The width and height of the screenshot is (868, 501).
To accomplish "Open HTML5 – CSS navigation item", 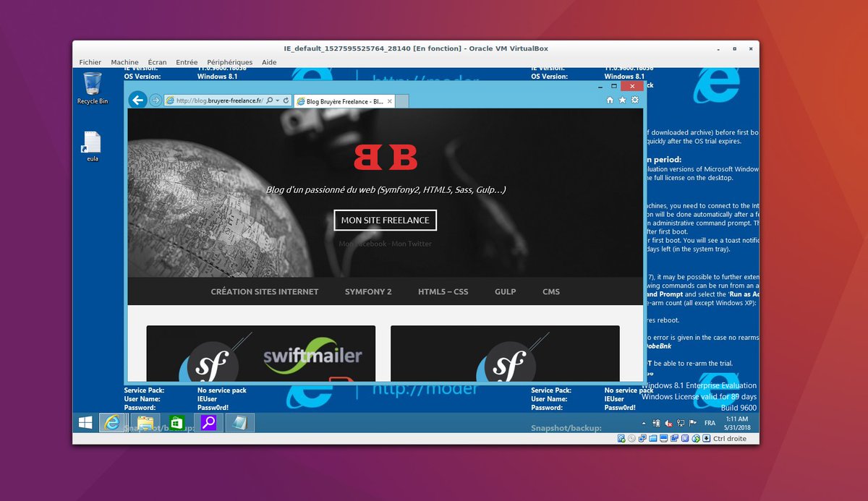I will (443, 291).
